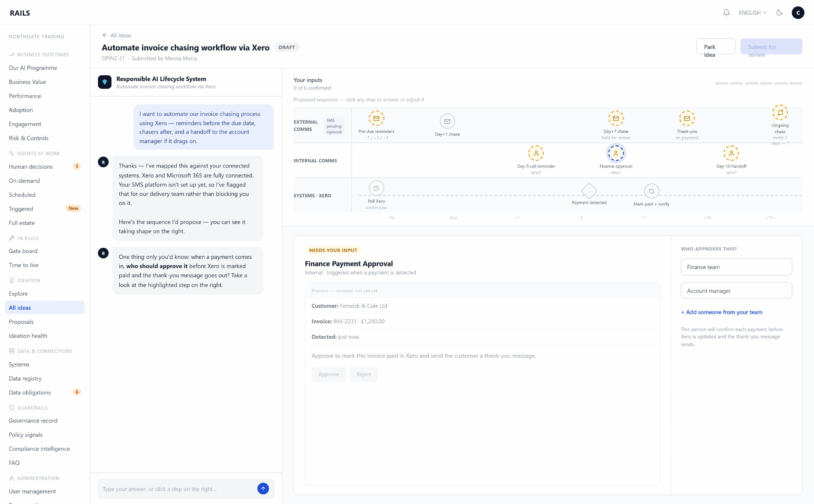The height and width of the screenshot is (504, 814).
Task: Open Our AI Programme page
Action: [x=44, y=68]
